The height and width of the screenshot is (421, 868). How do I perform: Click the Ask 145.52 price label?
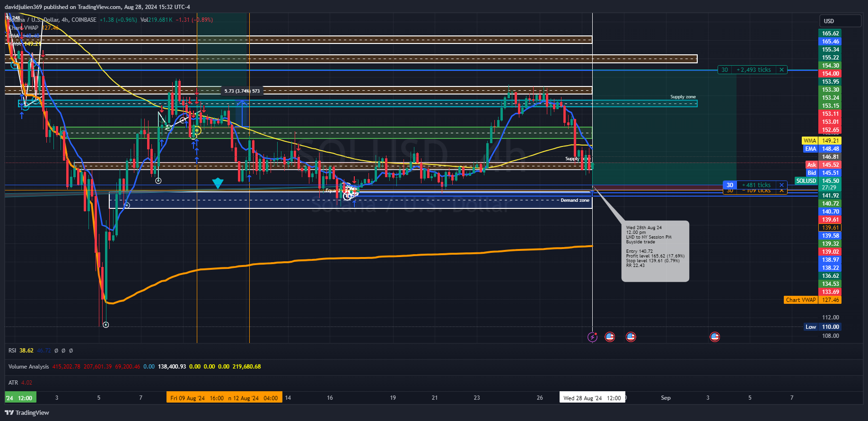[824, 165]
